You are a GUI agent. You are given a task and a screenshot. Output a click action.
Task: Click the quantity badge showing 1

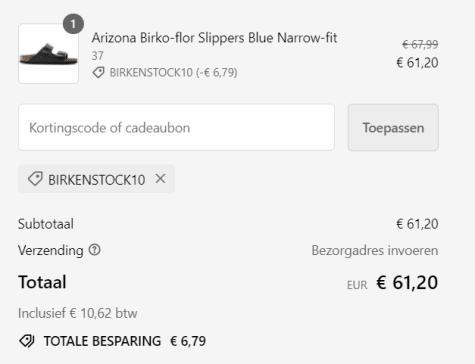click(x=73, y=24)
